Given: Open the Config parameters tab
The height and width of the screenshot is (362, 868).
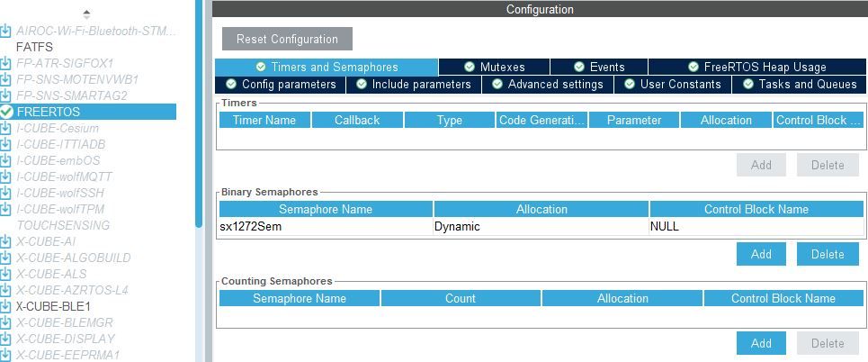Looking at the screenshot, I should coord(281,85).
